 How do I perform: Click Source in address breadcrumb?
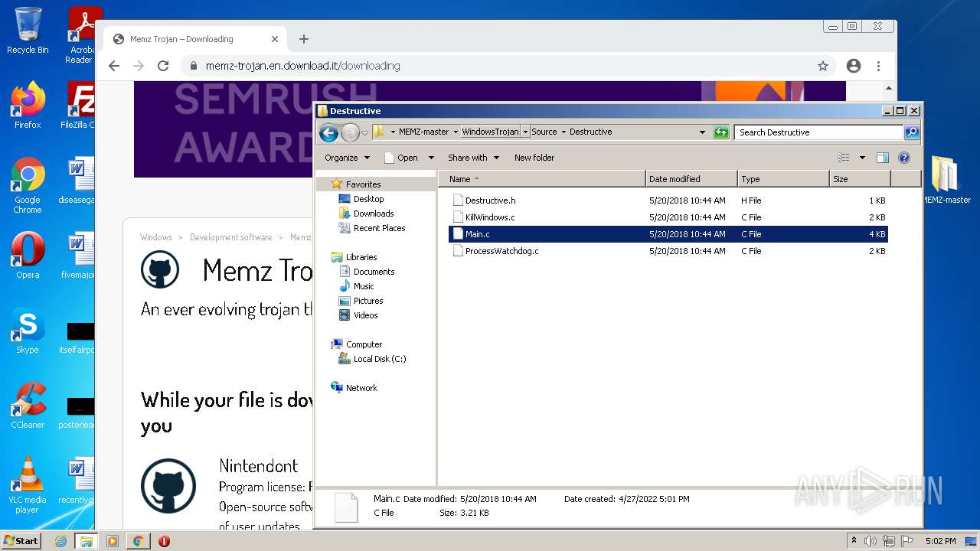(x=544, y=132)
